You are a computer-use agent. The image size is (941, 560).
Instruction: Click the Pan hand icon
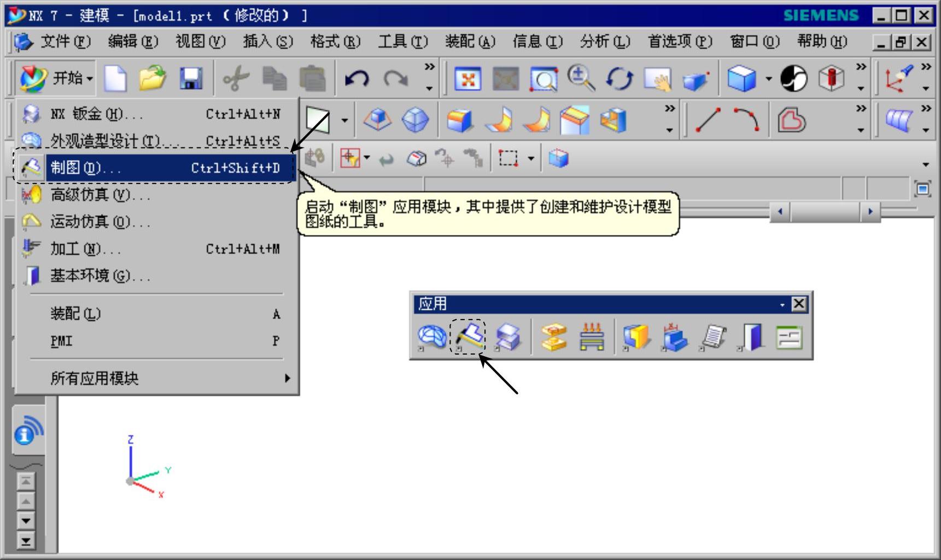pyautogui.click(x=657, y=79)
